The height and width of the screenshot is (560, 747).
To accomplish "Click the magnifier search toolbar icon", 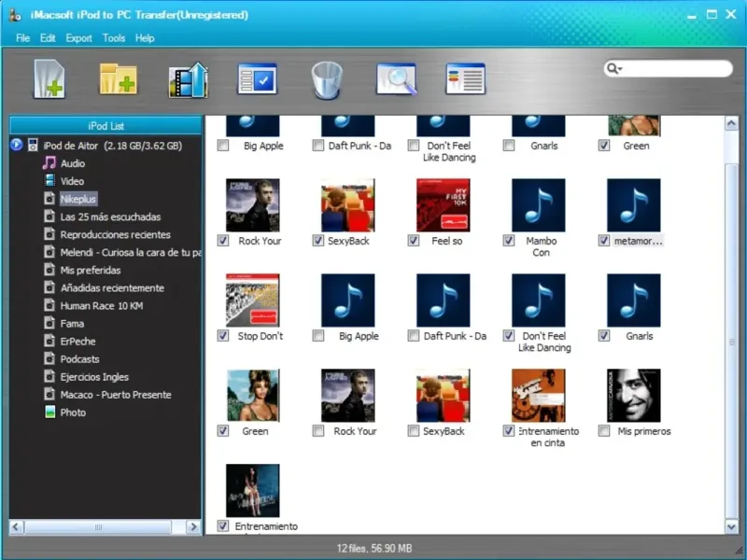I will click(396, 79).
